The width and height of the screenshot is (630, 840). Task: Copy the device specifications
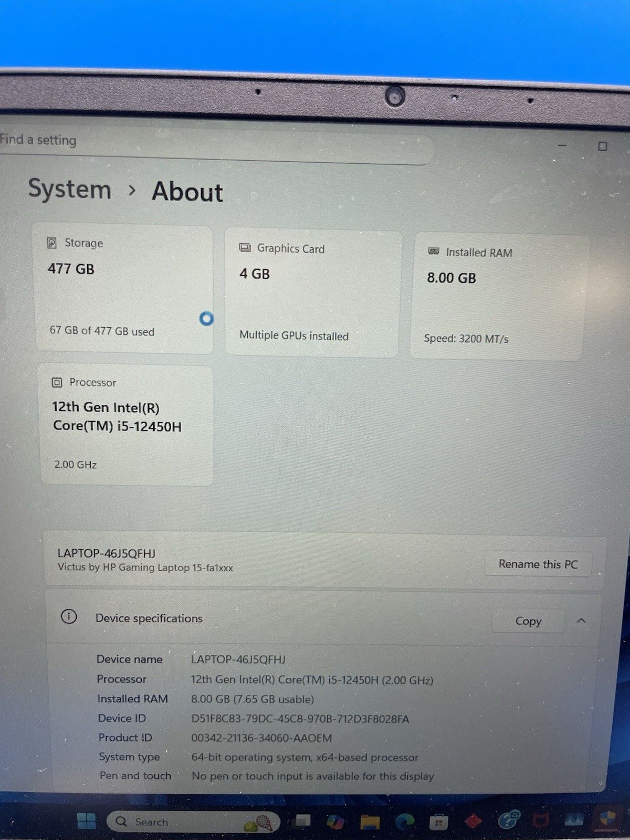[x=528, y=621]
